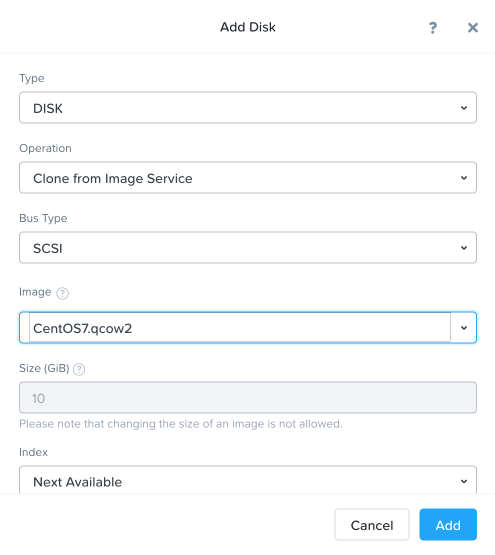Click the note about changing image size
This screenshot has height=555, width=495.
coord(181,424)
